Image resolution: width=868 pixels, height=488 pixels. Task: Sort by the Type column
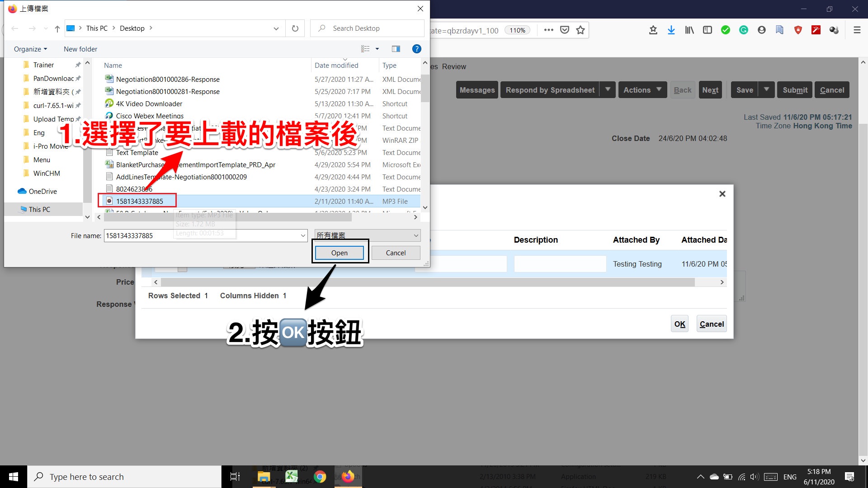(x=389, y=65)
